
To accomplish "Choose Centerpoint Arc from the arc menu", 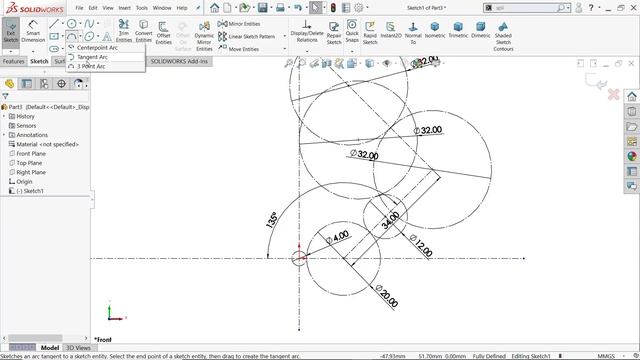I will click(106, 48).
